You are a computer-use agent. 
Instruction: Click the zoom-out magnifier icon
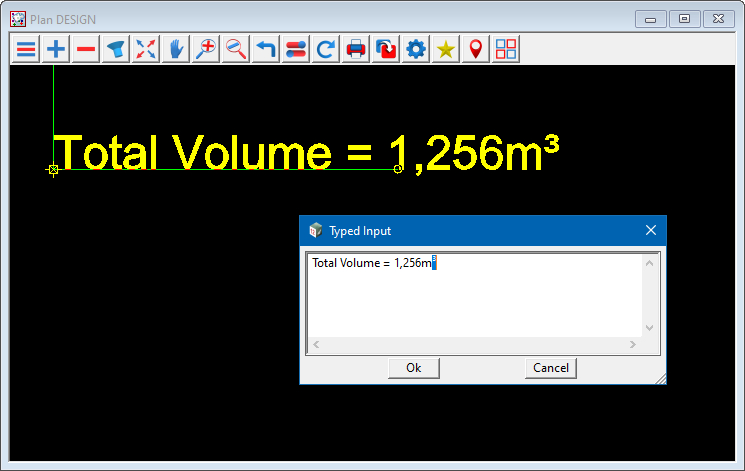pos(236,49)
